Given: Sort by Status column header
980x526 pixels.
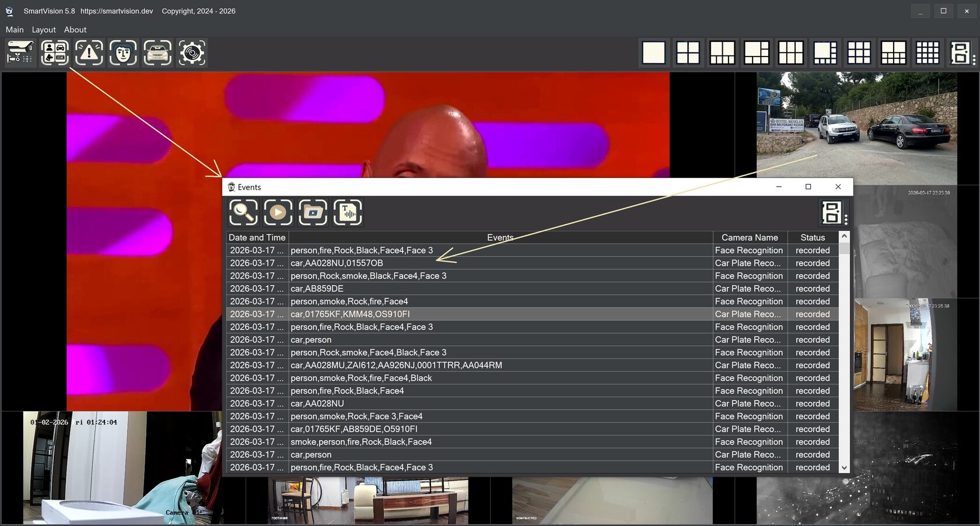Looking at the screenshot, I should click(813, 237).
